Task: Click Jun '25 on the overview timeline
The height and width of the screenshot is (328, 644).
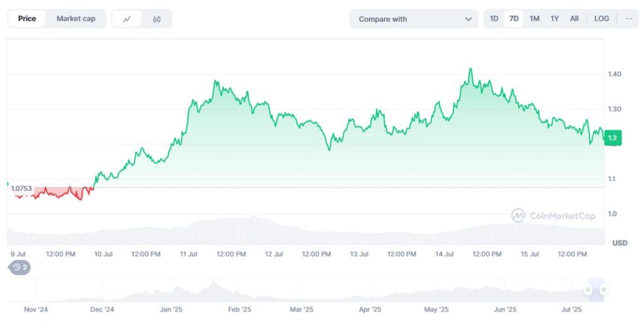Action: click(505, 310)
